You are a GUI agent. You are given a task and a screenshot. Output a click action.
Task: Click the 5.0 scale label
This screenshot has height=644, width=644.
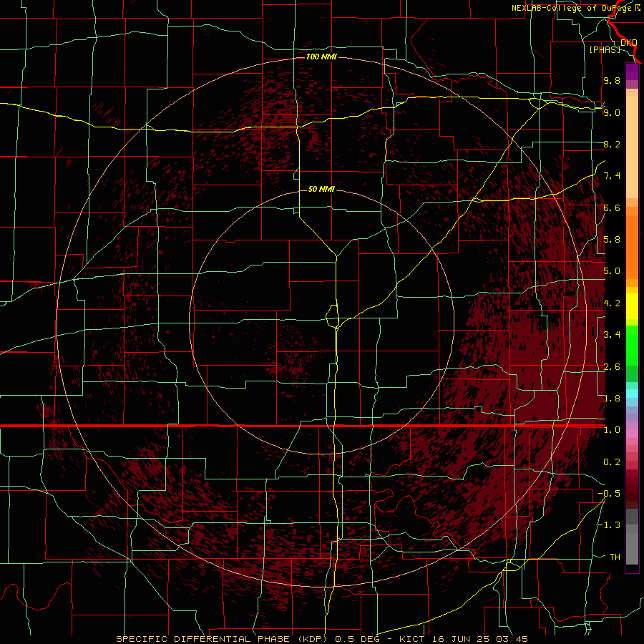612,270
